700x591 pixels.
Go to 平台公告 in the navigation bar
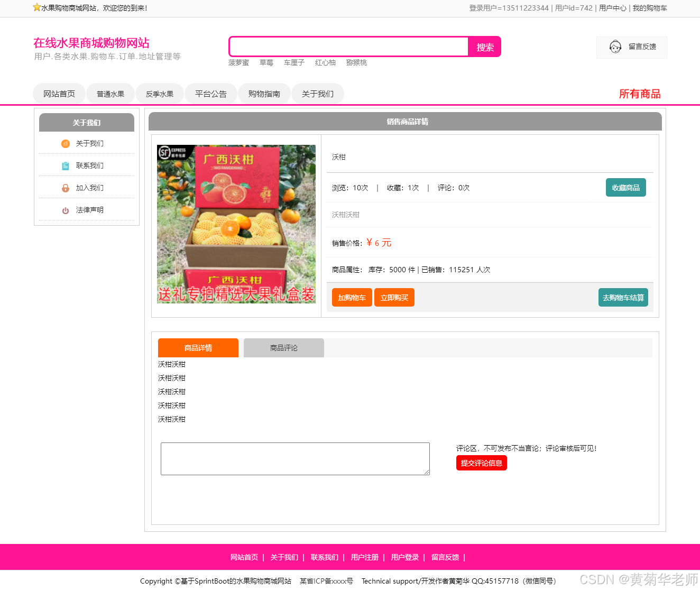[211, 94]
